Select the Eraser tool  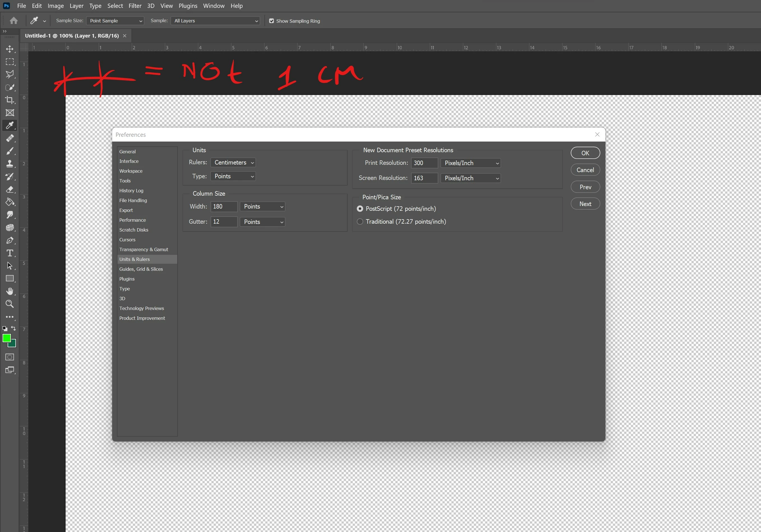10,189
